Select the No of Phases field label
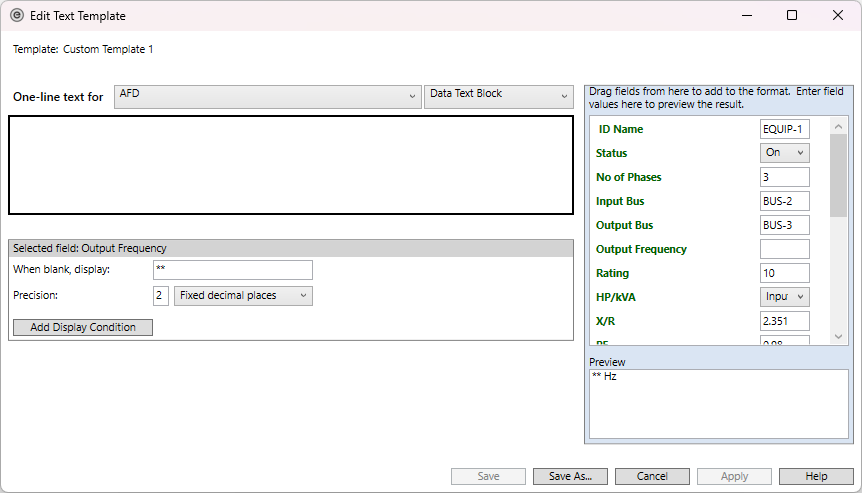Screen dimensions: 862x493 (x=628, y=178)
